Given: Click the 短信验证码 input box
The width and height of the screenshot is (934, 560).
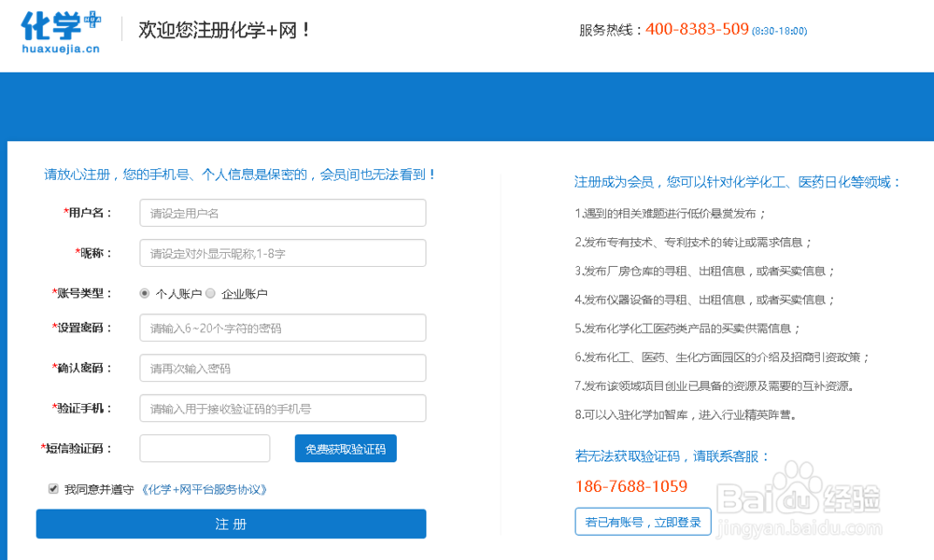Looking at the screenshot, I should [205, 449].
